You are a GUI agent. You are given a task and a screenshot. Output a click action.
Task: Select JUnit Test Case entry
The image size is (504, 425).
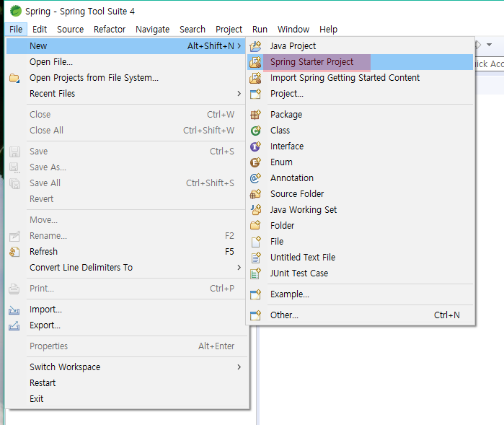coord(361,273)
